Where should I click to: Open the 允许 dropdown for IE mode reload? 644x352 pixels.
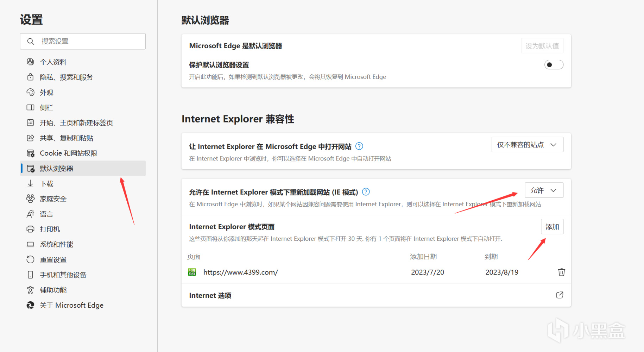pos(544,190)
